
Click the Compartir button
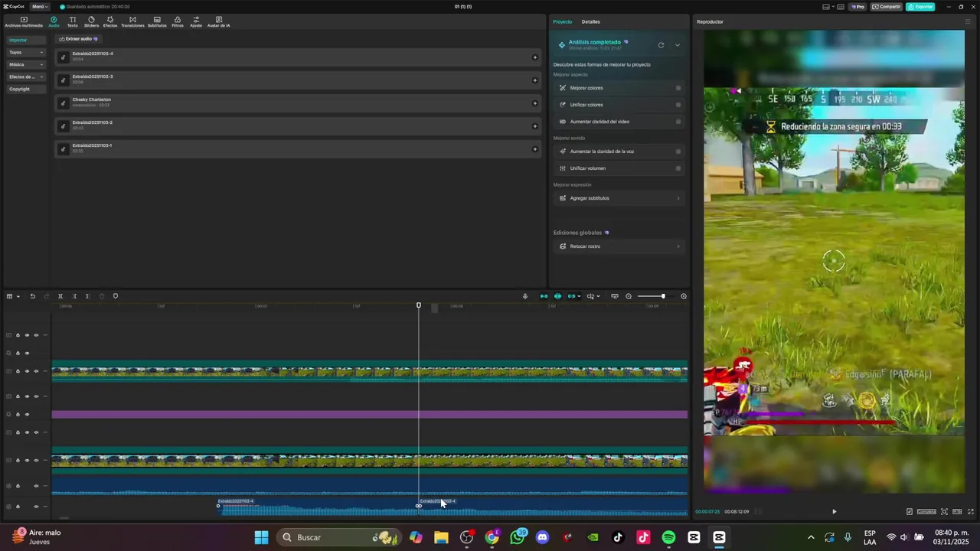(887, 7)
